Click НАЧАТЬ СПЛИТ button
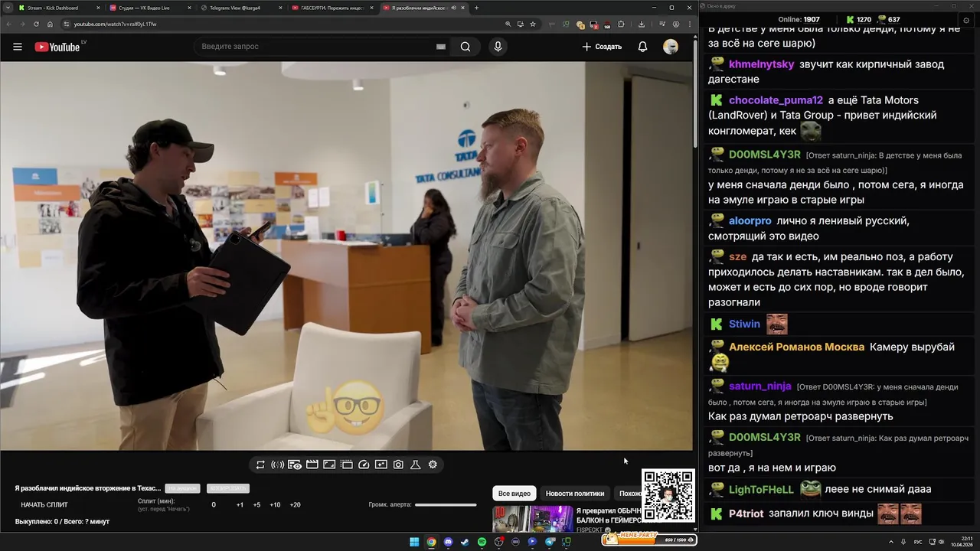 tap(44, 505)
